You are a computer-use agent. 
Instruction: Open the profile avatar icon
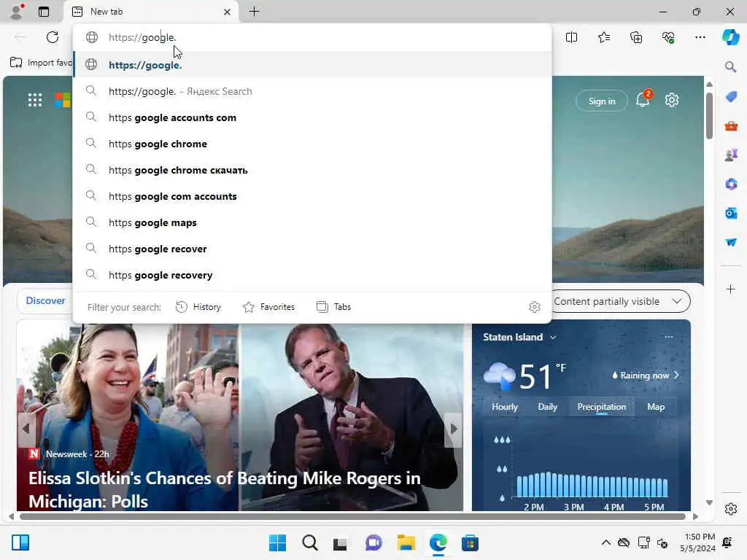[17, 12]
